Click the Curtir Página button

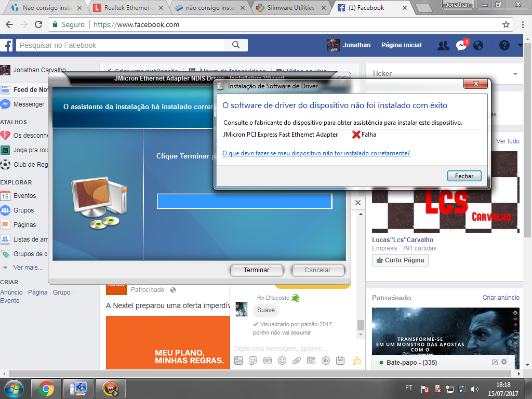(401, 260)
